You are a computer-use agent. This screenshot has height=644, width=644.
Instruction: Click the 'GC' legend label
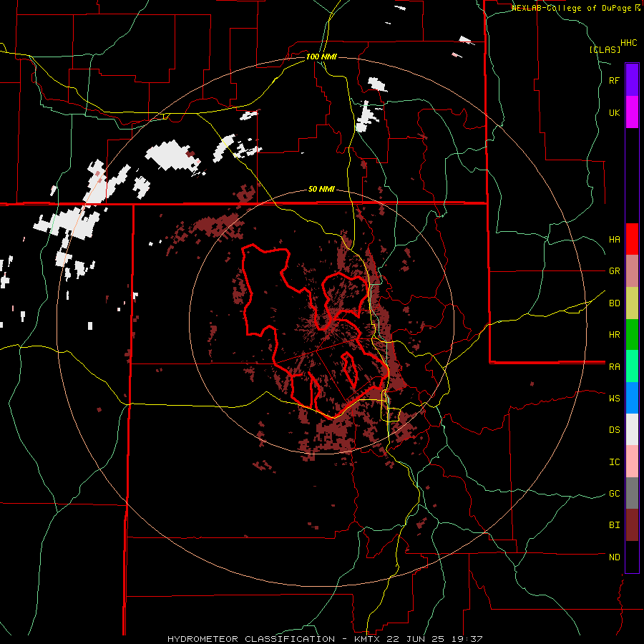[614, 493]
